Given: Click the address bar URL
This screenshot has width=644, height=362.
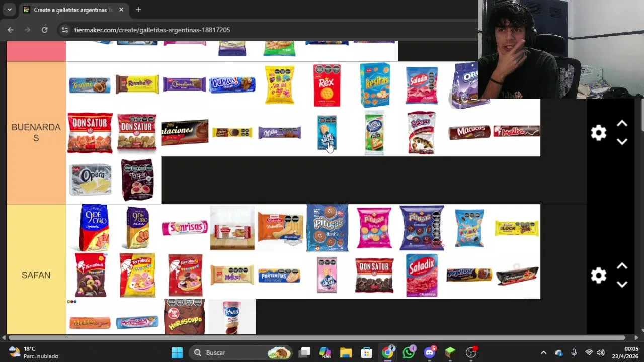Looking at the screenshot, I should click(x=152, y=30).
